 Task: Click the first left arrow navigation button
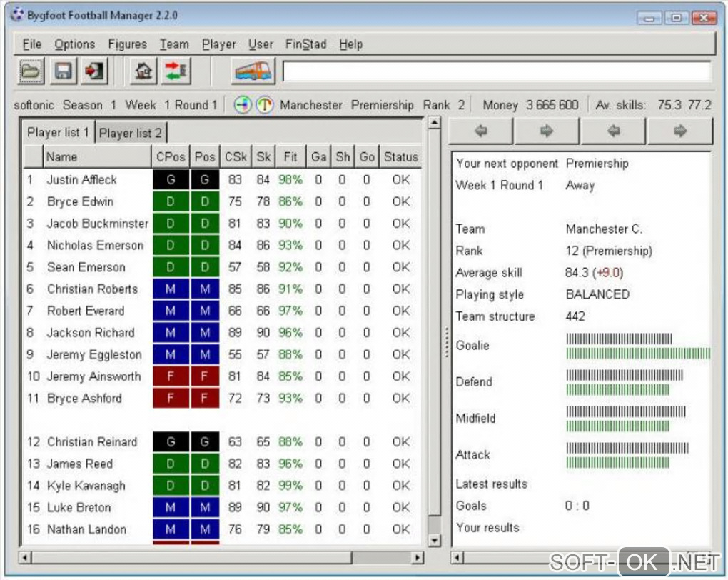(481, 131)
